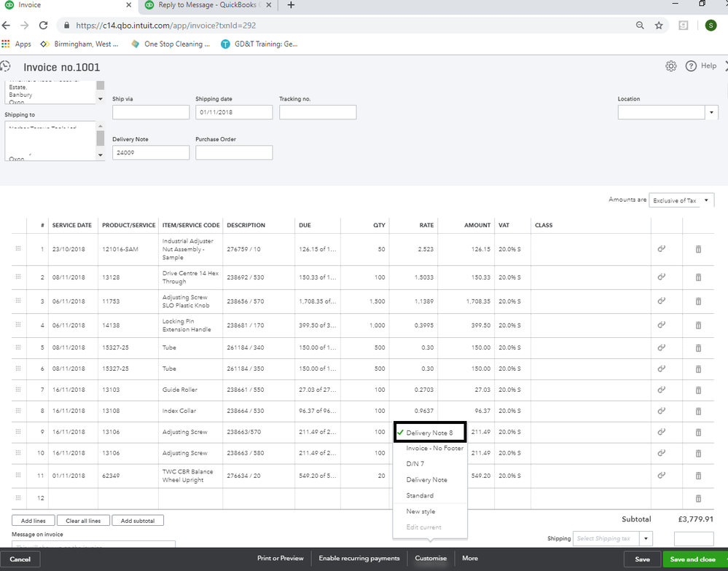Open Amounts are Exclusive of Tax dropdown
The height and width of the screenshot is (571, 728).
point(681,200)
